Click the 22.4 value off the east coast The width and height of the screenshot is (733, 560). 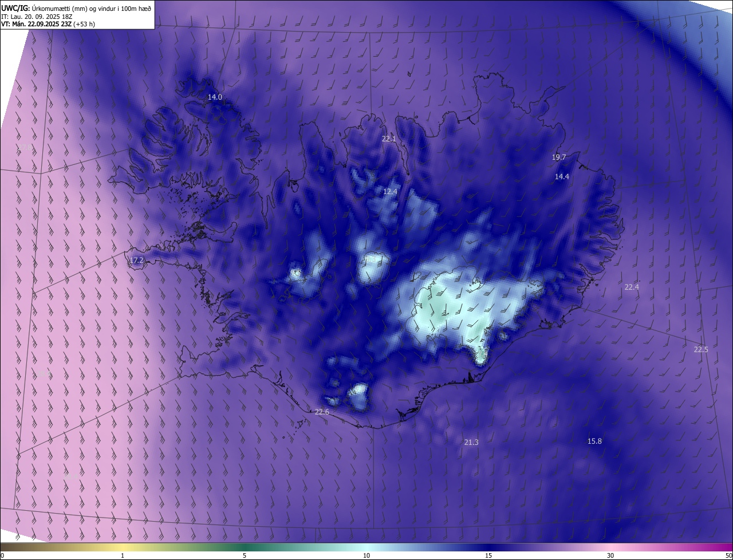pos(632,287)
